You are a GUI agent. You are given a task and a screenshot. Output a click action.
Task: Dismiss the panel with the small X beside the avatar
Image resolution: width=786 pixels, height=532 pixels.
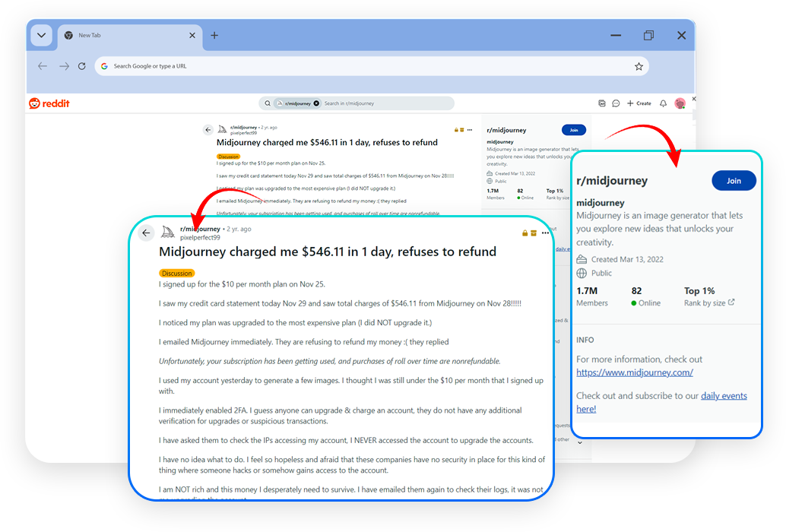point(694,100)
